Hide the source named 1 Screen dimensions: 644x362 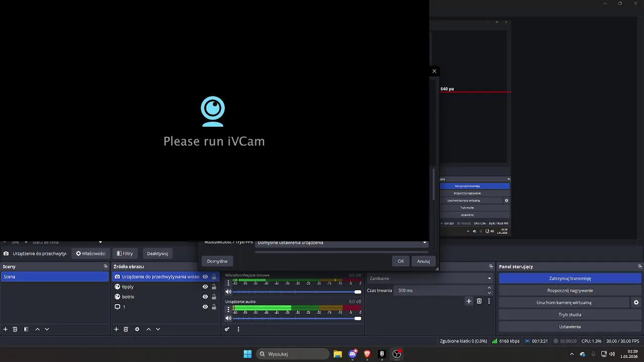[x=205, y=307]
